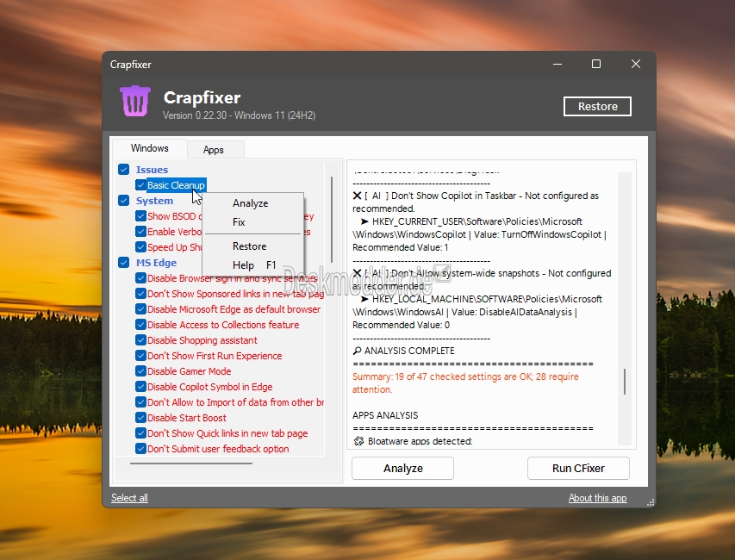Viewport: 735px width, 560px height.
Task: Select the System tree heading
Action: pos(155,201)
